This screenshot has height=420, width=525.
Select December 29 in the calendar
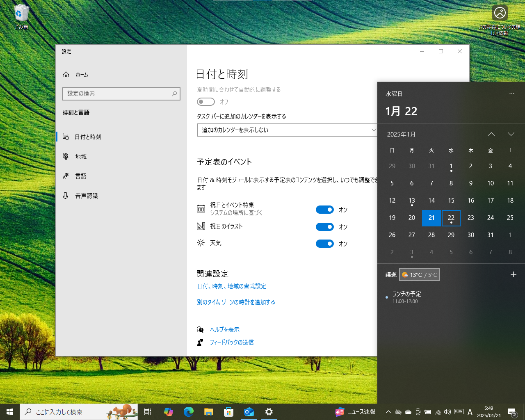click(392, 166)
